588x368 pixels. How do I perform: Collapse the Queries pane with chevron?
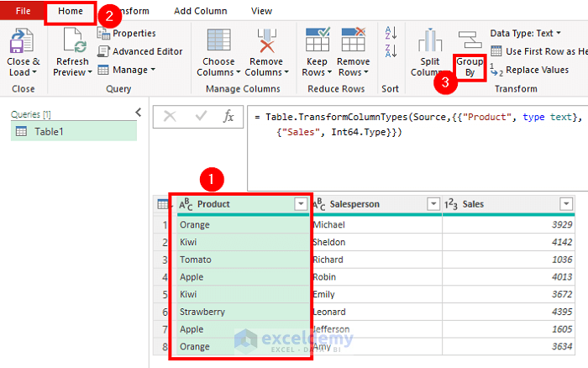click(x=139, y=112)
